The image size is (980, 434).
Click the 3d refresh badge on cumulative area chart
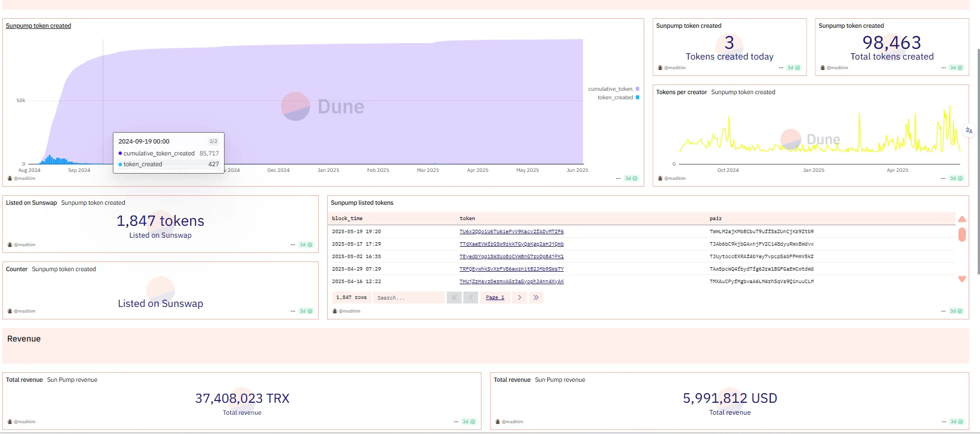pyautogui.click(x=631, y=178)
